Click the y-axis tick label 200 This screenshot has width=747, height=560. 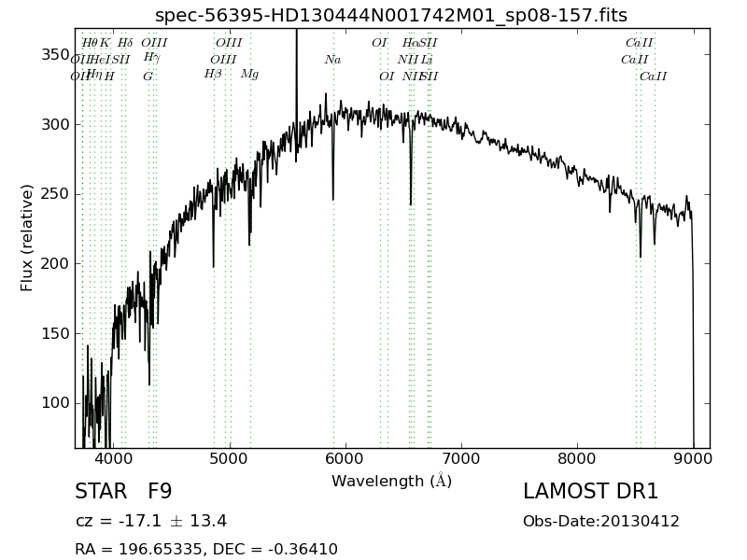[55, 263]
